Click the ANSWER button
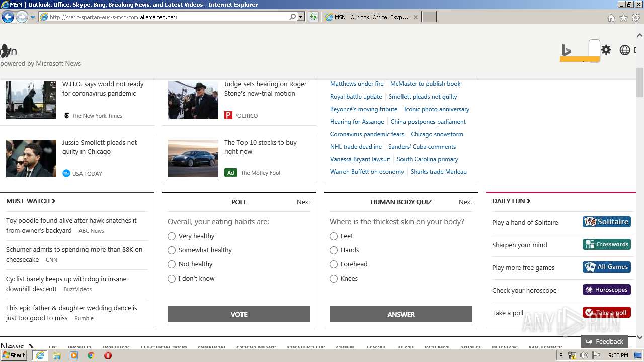Viewport: 644px width, 362px height. tap(401, 314)
